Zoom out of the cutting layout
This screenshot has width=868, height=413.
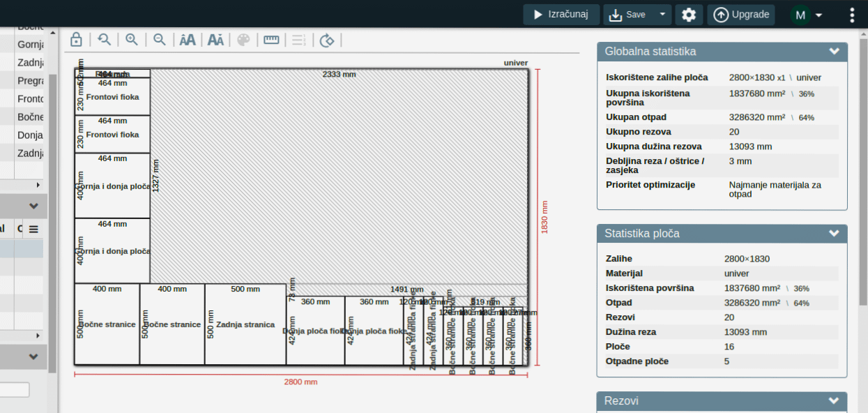160,40
